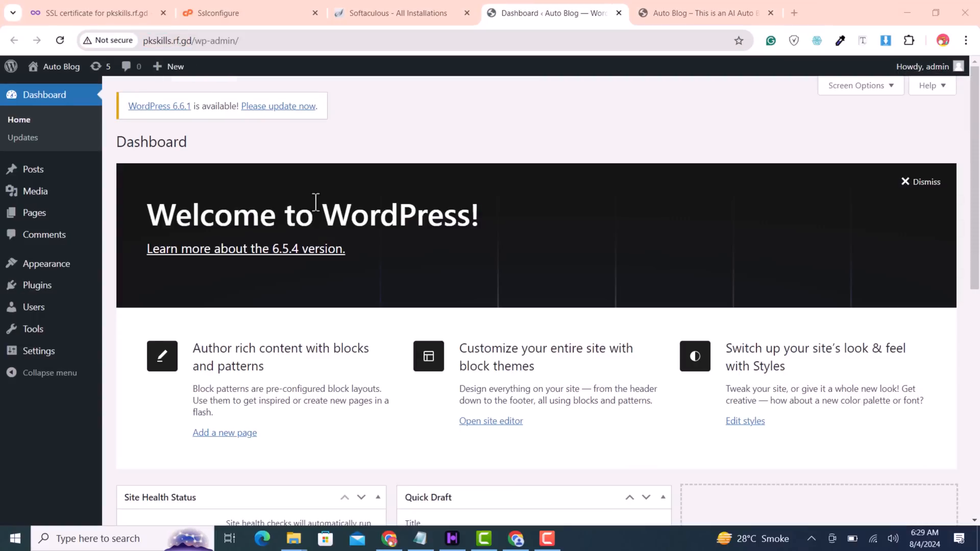Show hidden system tray icons
Viewport: 980px width, 551px height.
pos(811,538)
